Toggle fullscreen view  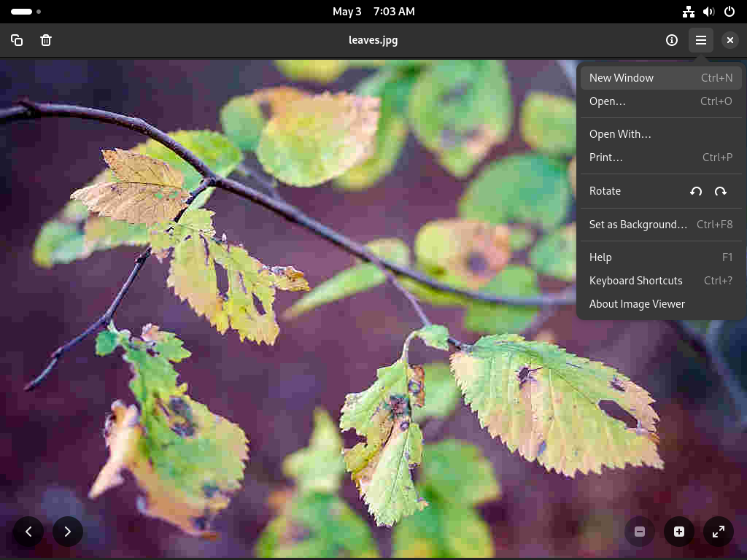(719, 532)
